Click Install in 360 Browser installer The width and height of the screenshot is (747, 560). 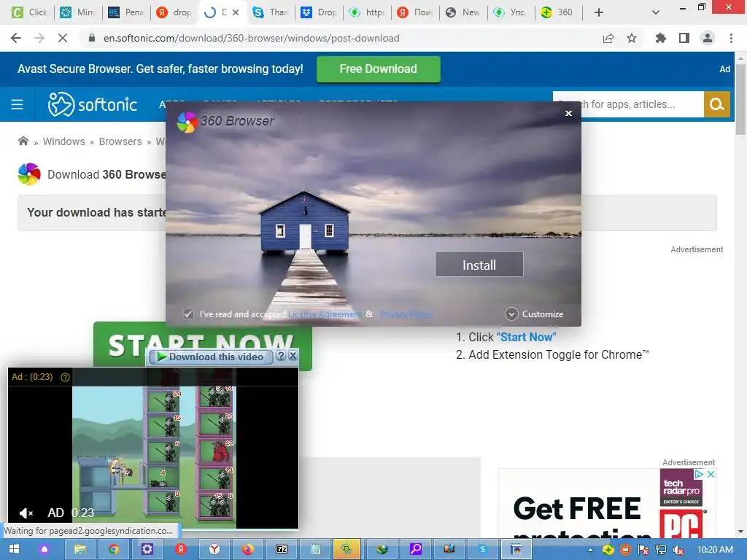479,264
